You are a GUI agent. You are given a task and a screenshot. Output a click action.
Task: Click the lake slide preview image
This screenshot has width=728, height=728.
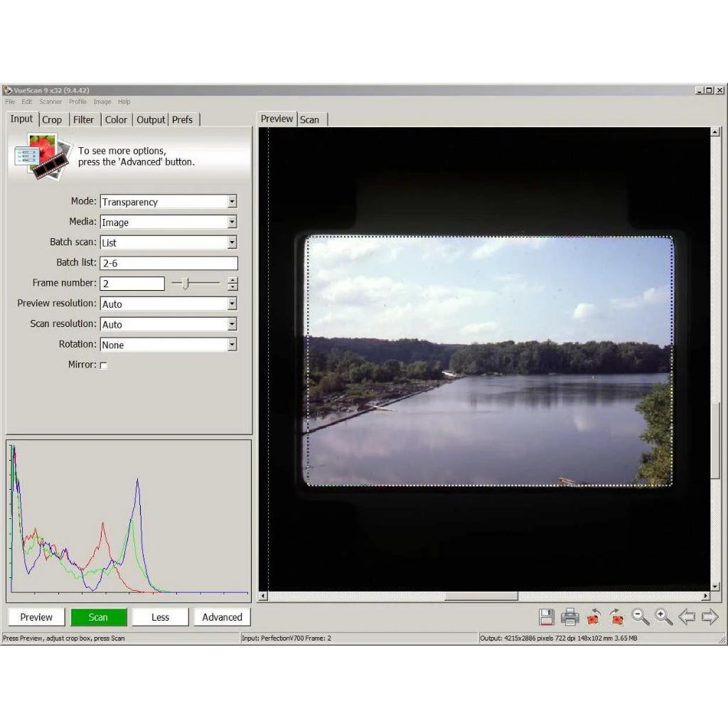click(x=489, y=361)
